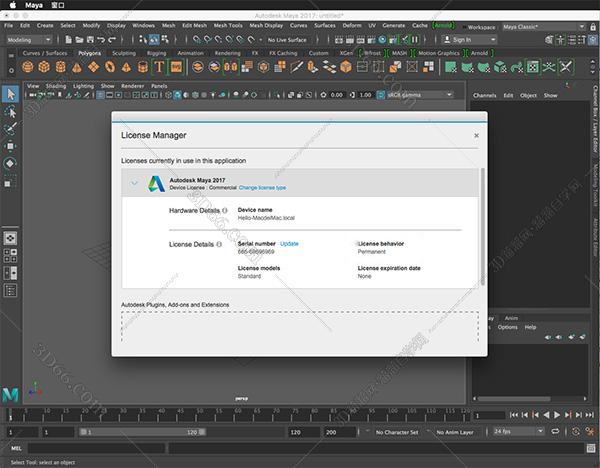Pick the Lasso Select tool
The width and height of the screenshot is (600, 468).
click(10, 111)
